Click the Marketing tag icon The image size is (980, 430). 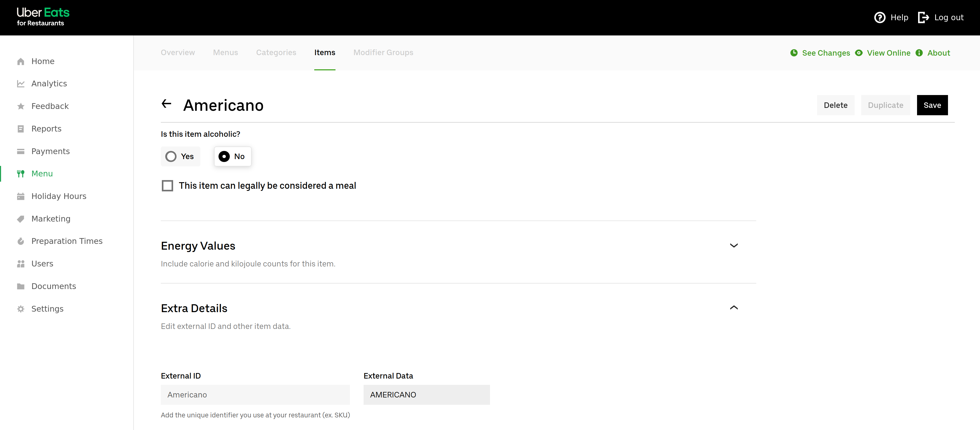[21, 219]
